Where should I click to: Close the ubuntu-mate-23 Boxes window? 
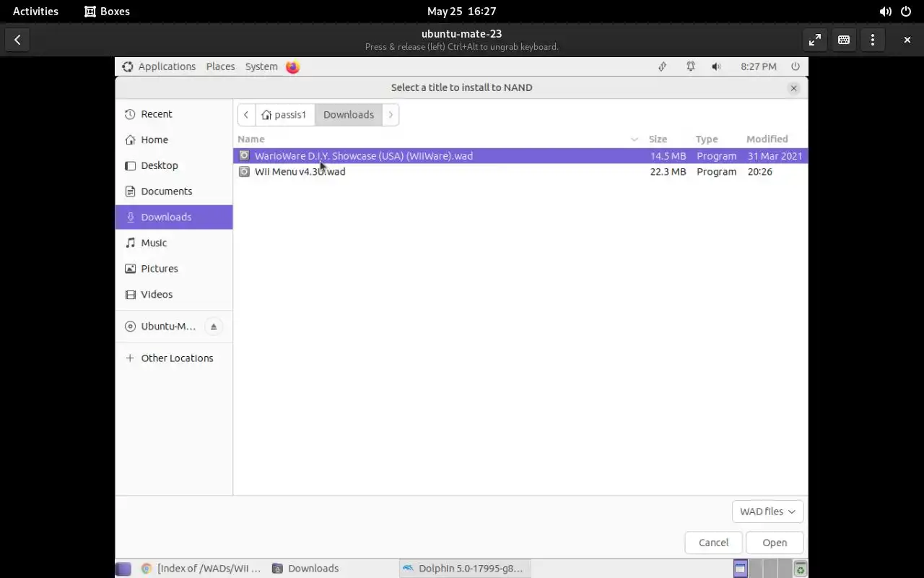[x=907, y=40]
